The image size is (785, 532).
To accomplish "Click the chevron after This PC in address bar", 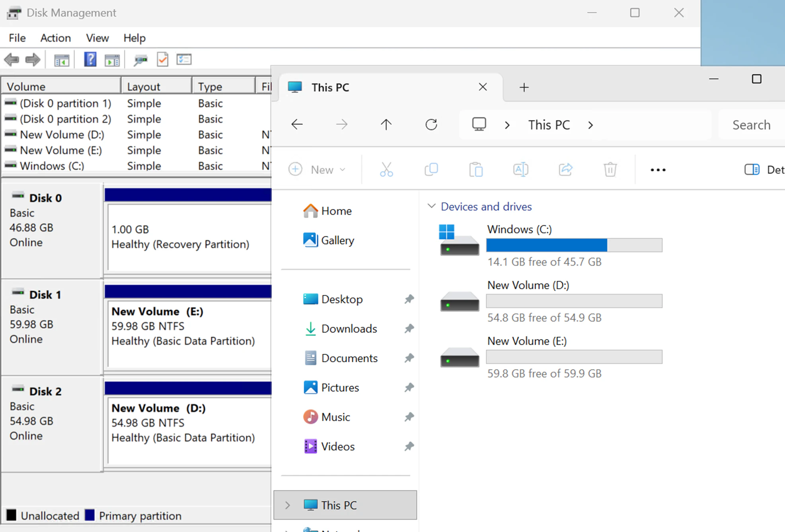I will click(x=590, y=125).
